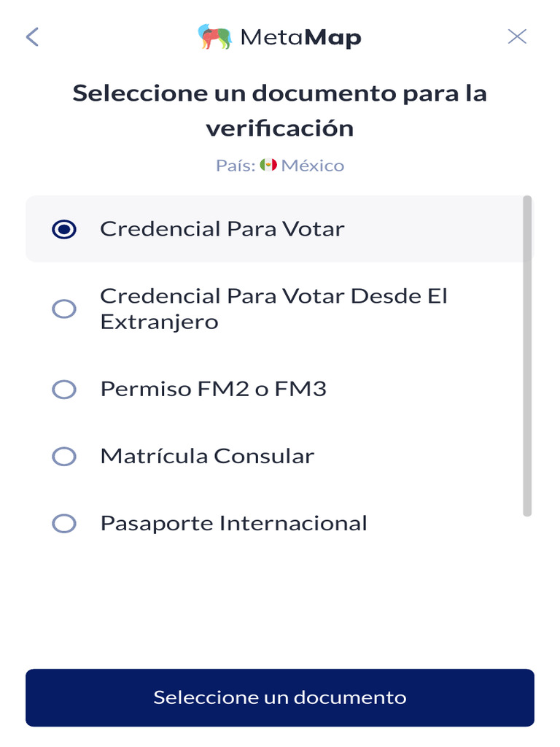
Task: Select the Credencial Para Votar radio button
Action: [64, 229]
